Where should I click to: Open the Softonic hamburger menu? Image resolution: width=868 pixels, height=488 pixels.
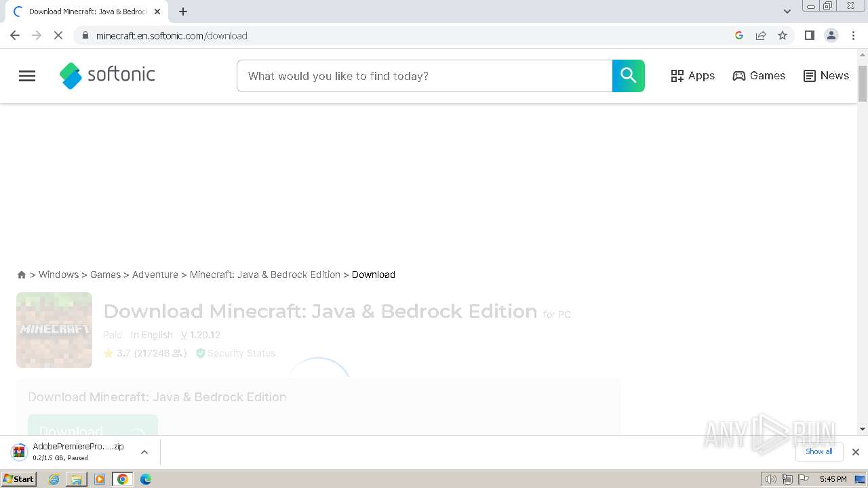point(27,76)
